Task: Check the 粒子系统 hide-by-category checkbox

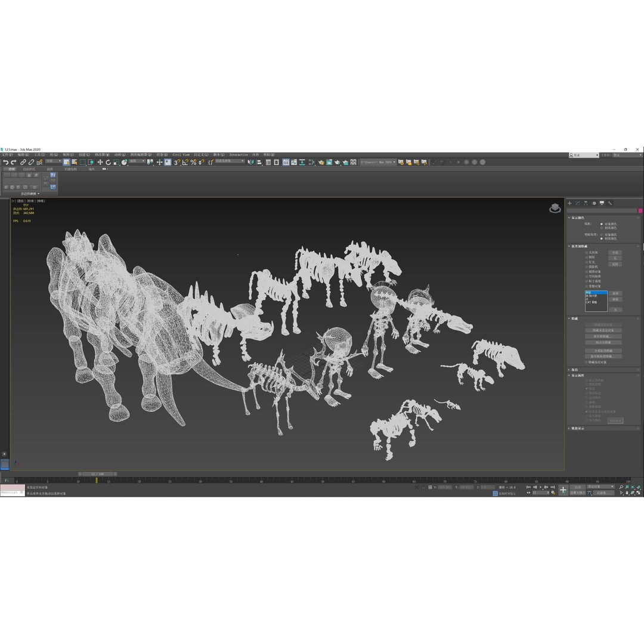Action: [587, 281]
